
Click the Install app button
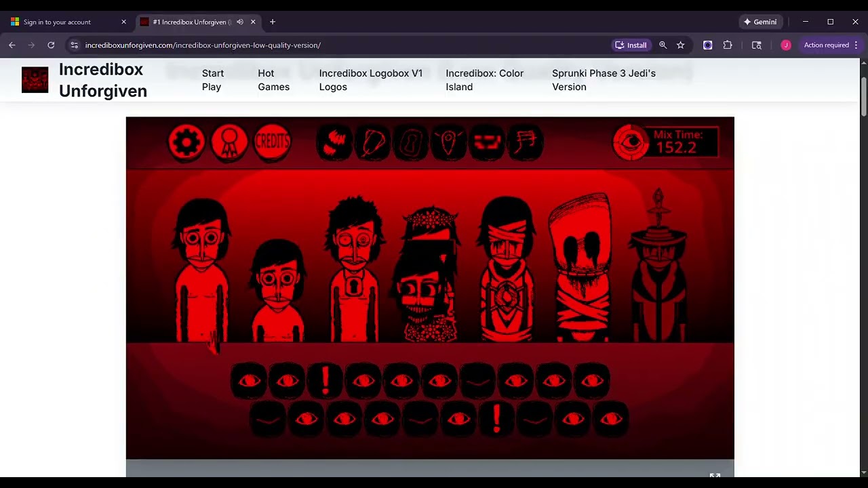631,45
